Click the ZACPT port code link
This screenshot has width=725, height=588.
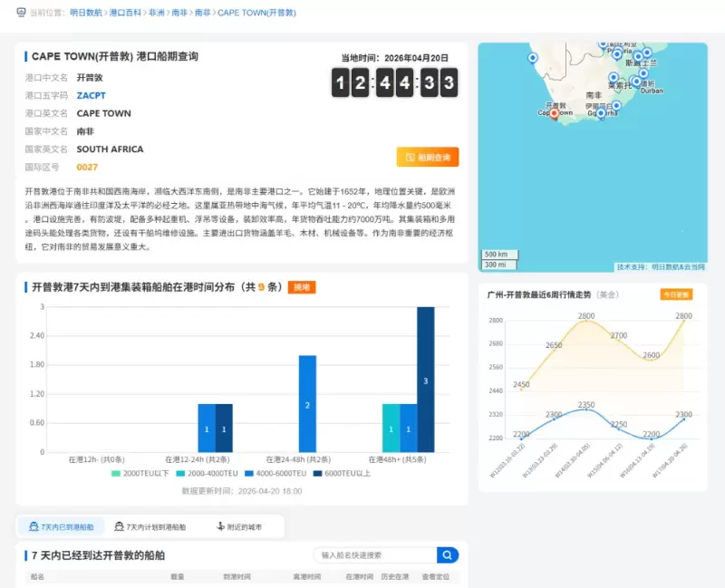(x=92, y=95)
